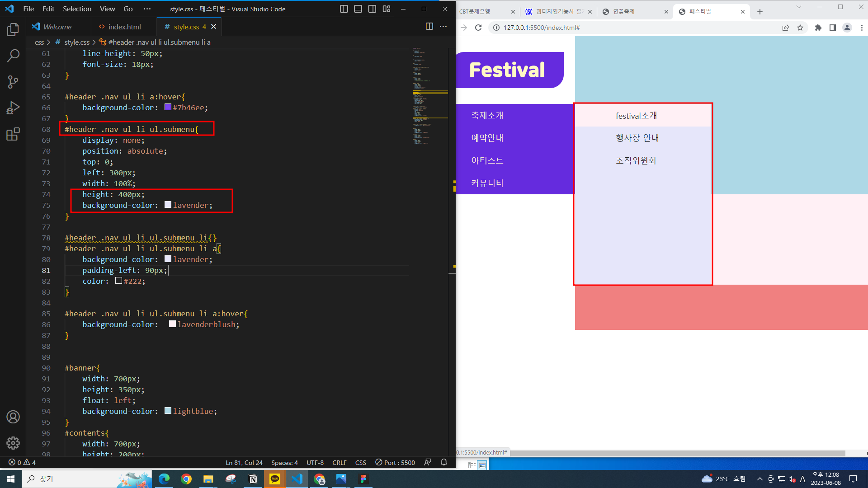Open the Explorer view in activity bar
This screenshot has width=868, height=488.
coord(13,30)
